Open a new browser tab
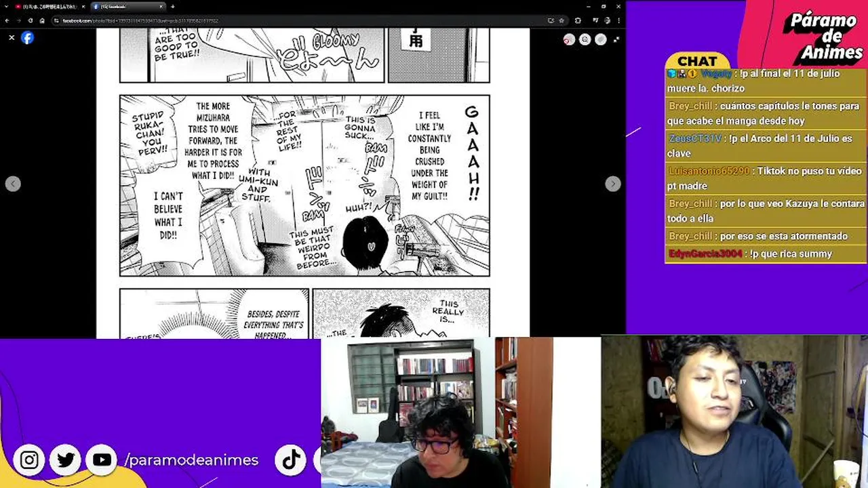The width and height of the screenshot is (868, 488). click(x=173, y=7)
